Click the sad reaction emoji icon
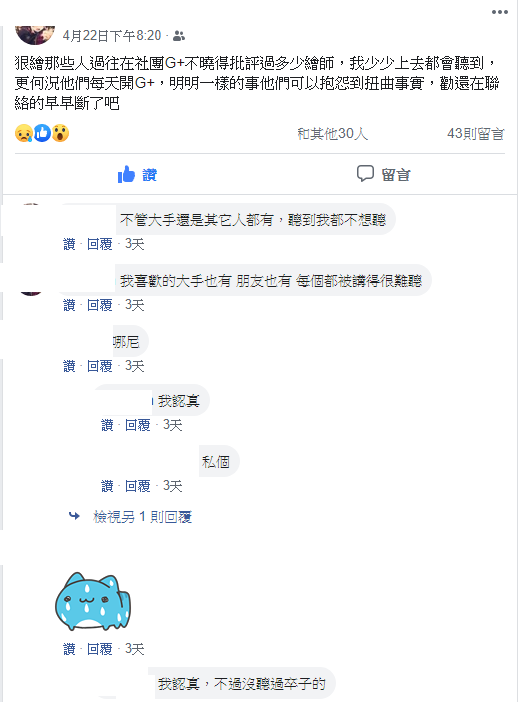 (x=23, y=133)
